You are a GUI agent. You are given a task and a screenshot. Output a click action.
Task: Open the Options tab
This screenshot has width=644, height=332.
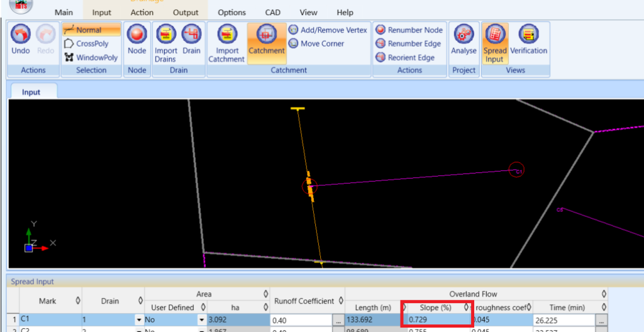[x=231, y=13]
